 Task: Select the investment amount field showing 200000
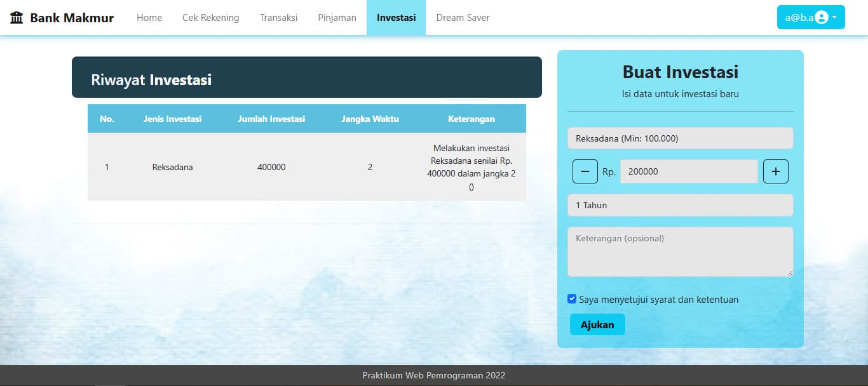tap(688, 171)
